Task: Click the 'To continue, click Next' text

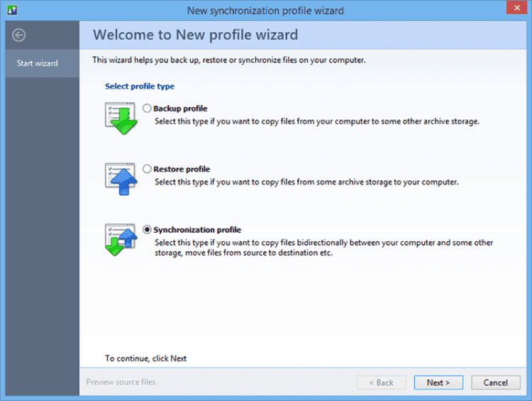Action: (x=145, y=358)
